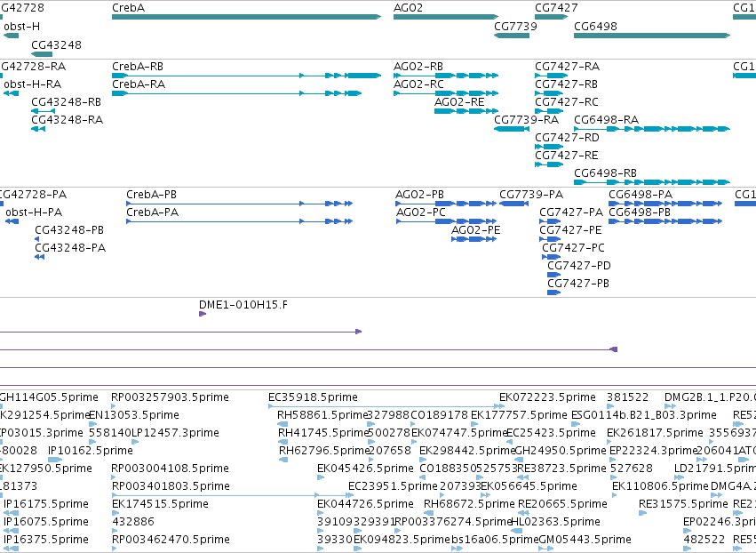Click the CG7427-RA transcript label

coord(567,66)
